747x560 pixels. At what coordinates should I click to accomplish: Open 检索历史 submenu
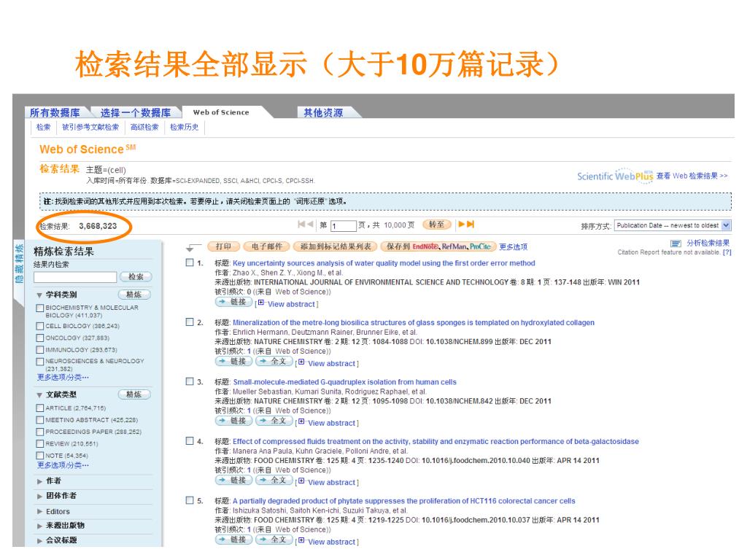184,127
